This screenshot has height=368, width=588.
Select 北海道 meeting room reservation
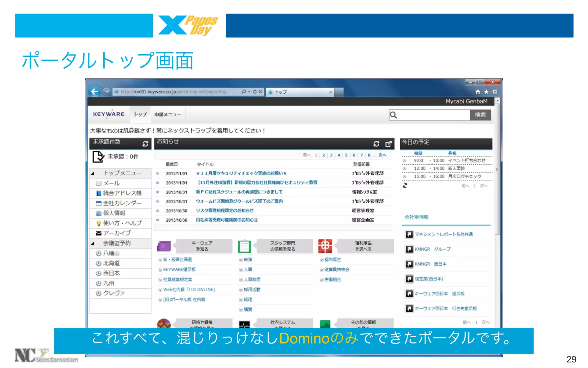[120, 263]
